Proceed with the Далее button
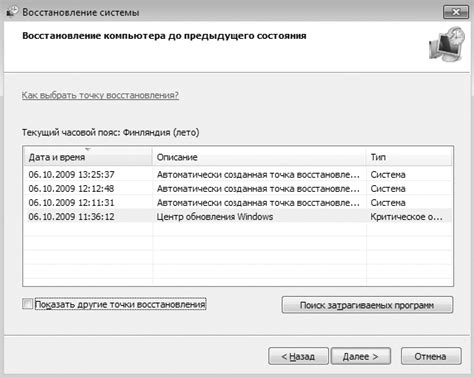 point(361,356)
